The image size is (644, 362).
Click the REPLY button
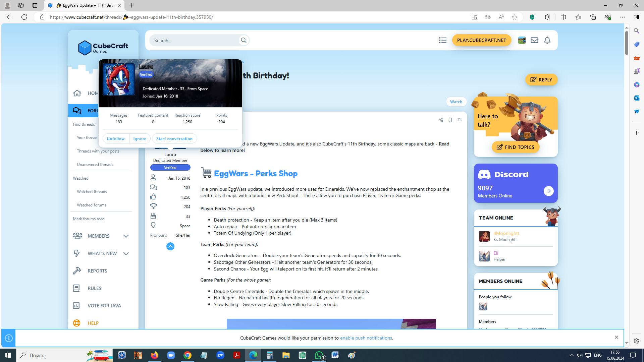coord(541,80)
